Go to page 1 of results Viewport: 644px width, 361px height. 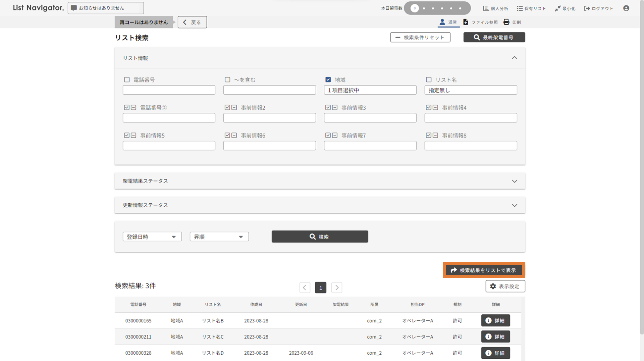coord(320,288)
